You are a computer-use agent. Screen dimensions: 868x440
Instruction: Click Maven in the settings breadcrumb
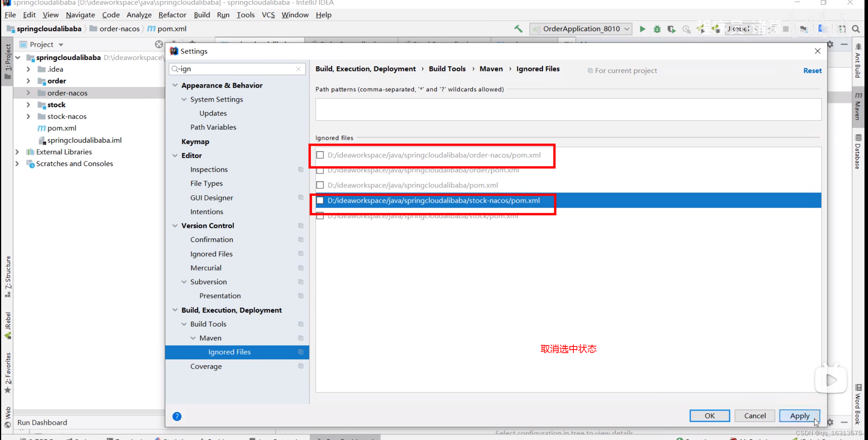(491, 69)
